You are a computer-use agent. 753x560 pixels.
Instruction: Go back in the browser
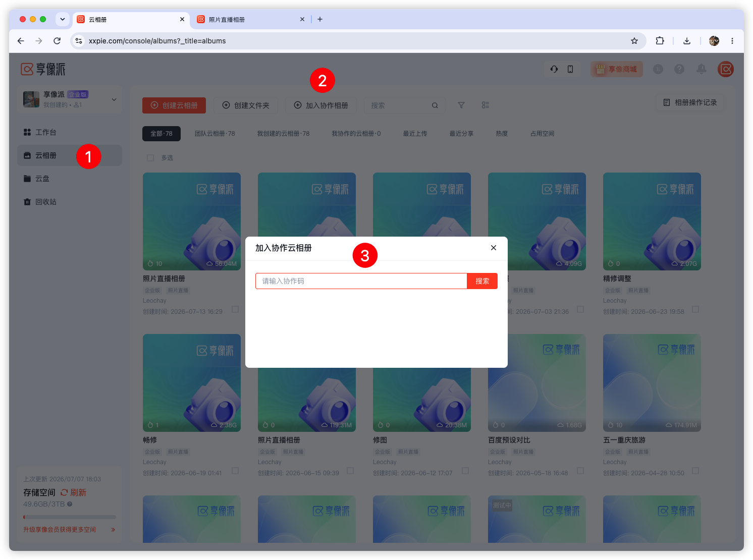tap(21, 41)
